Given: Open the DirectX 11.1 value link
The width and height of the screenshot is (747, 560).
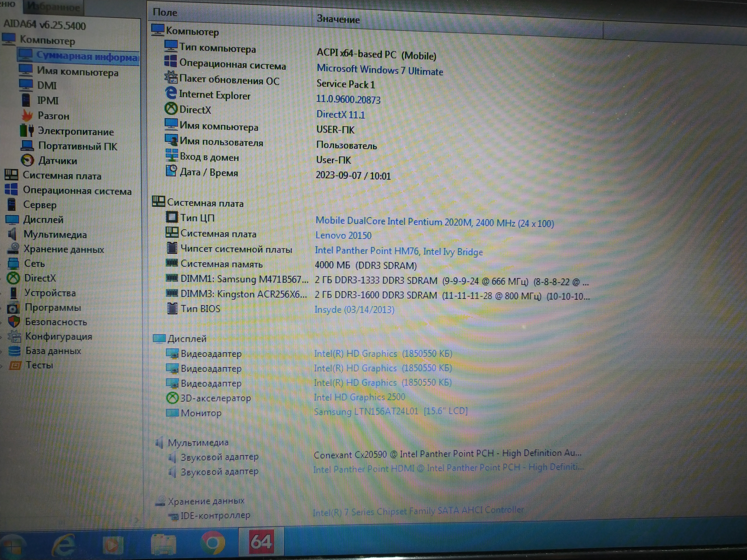Looking at the screenshot, I should click(x=340, y=114).
